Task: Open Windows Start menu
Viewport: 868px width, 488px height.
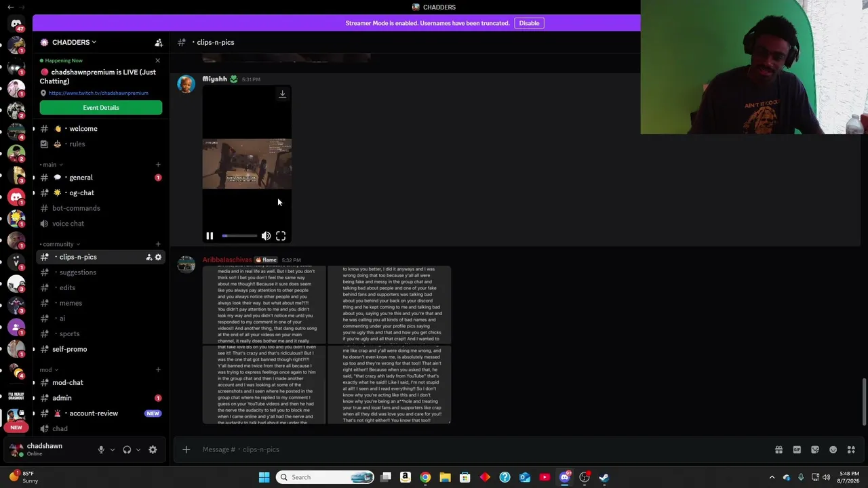Action: pyautogui.click(x=264, y=477)
